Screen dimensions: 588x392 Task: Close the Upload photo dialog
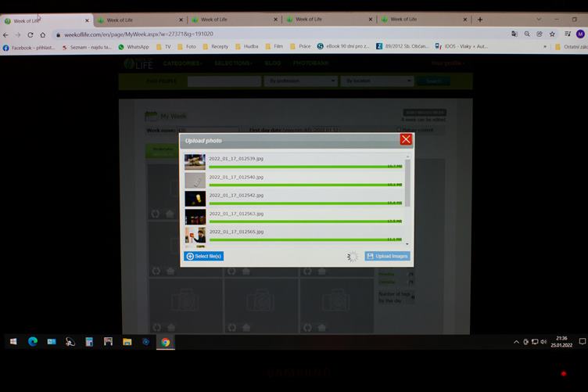tap(406, 139)
